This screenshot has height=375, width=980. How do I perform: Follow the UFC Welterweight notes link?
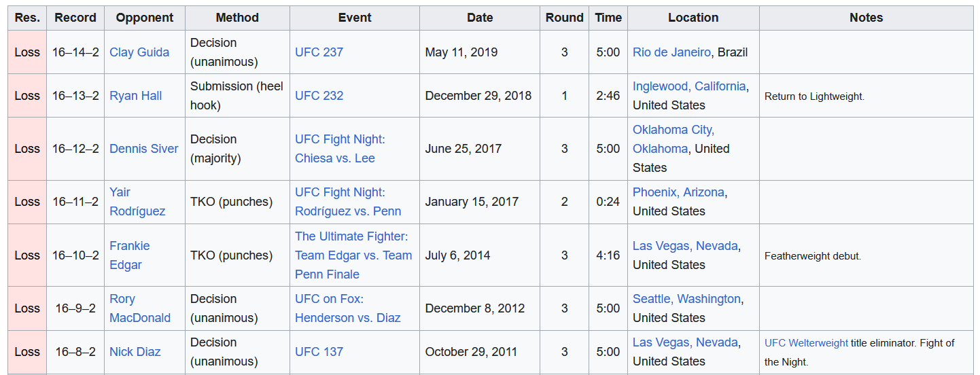click(x=806, y=343)
